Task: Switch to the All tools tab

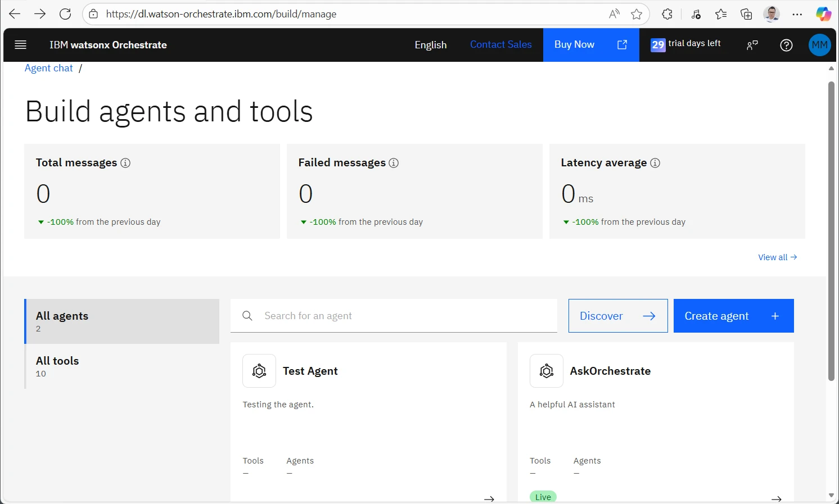Action: (x=122, y=366)
